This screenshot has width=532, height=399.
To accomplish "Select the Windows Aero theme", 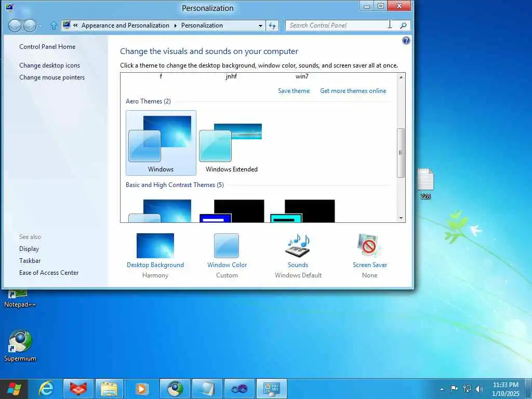I will tap(161, 143).
